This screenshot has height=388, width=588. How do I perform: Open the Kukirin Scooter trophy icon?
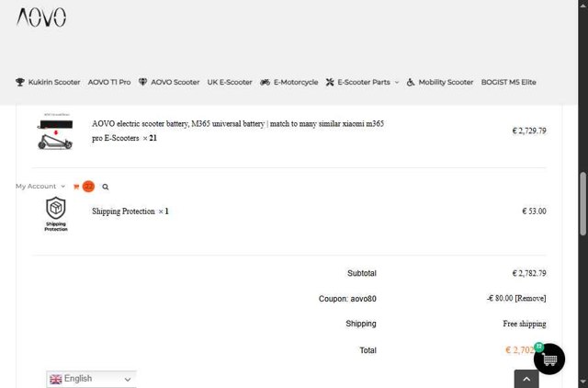click(x=20, y=82)
